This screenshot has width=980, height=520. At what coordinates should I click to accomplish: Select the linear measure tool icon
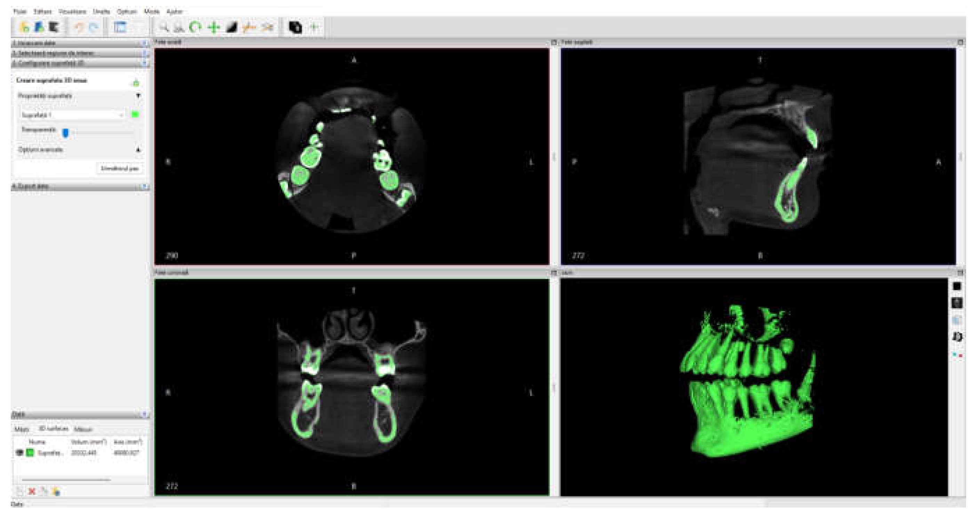pos(249,27)
